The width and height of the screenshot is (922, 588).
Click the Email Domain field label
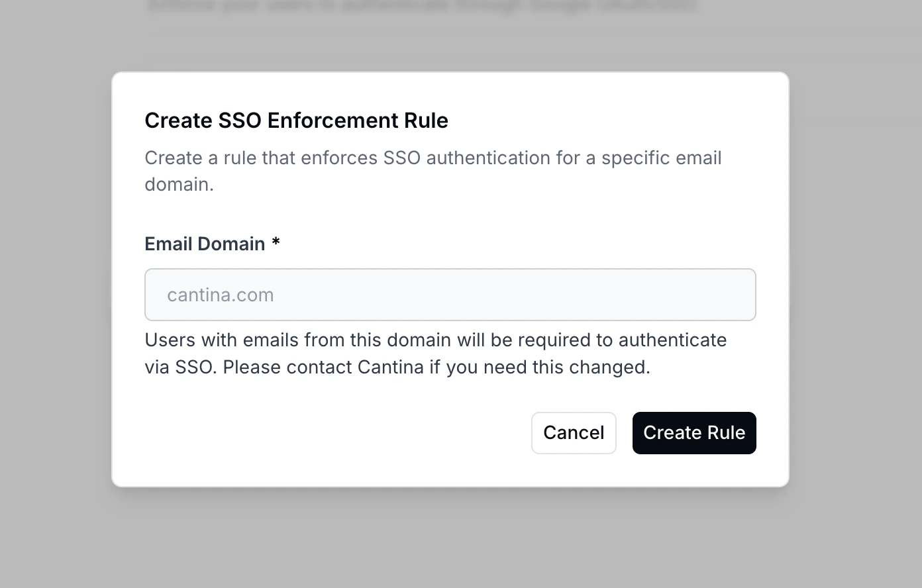pyautogui.click(x=205, y=244)
